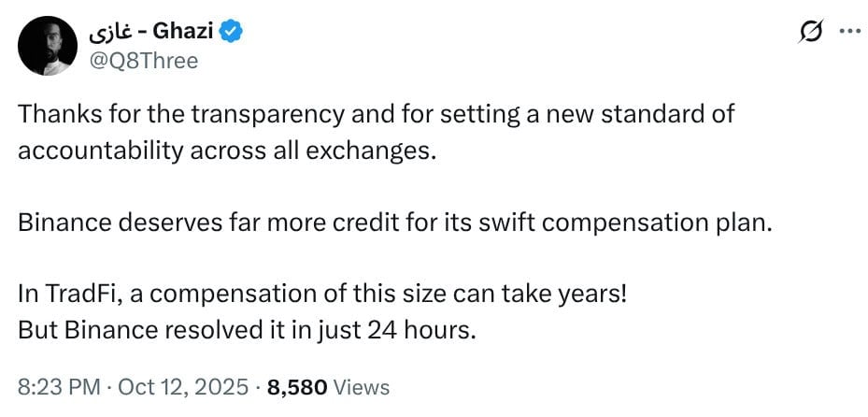Open the three-dot More options menu
The image size is (868, 417).
click(848, 32)
